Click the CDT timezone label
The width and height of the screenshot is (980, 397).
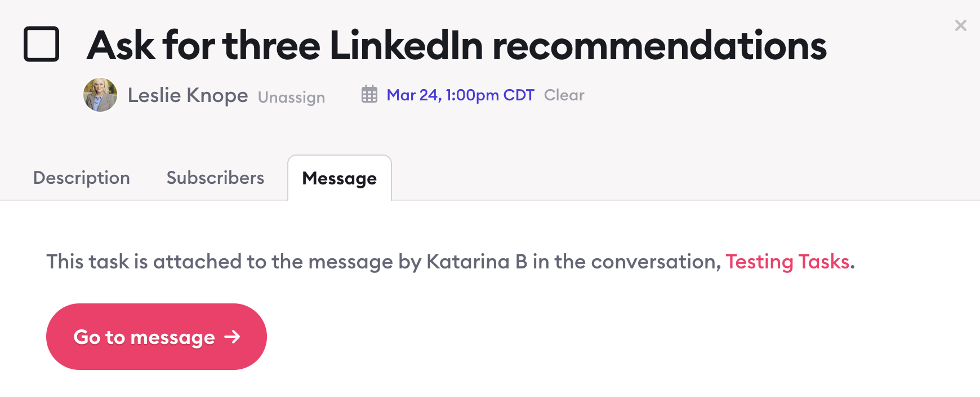[x=519, y=95]
